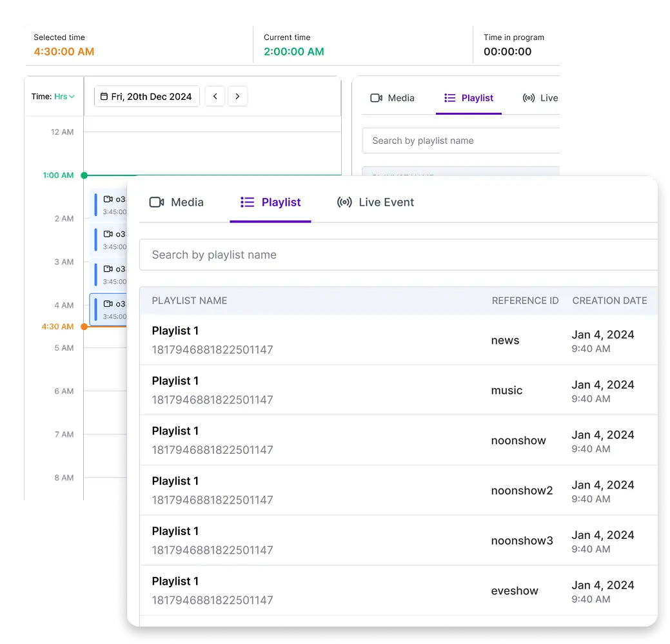Click the Time in program value 00:00:00
Screen dimensions: 670x644
507,52
